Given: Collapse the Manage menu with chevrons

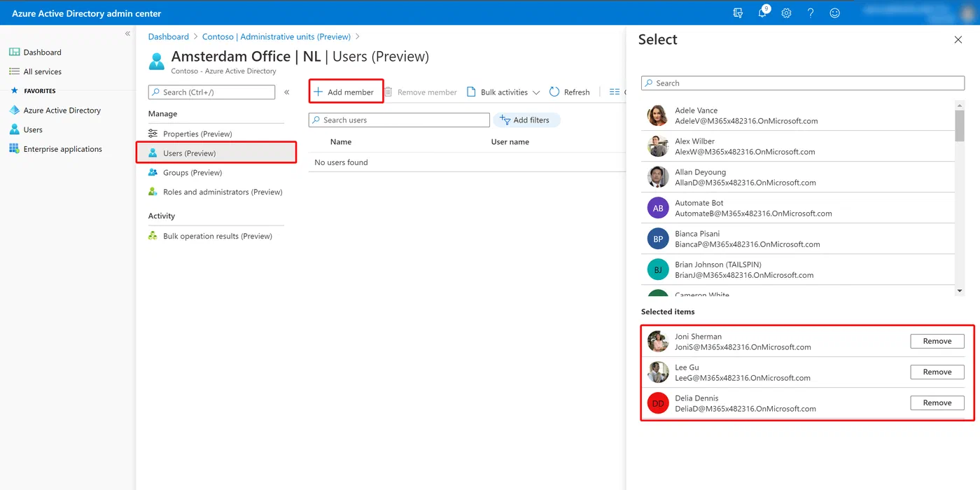Looking at the screenshot, I should [x=287, y=92].
